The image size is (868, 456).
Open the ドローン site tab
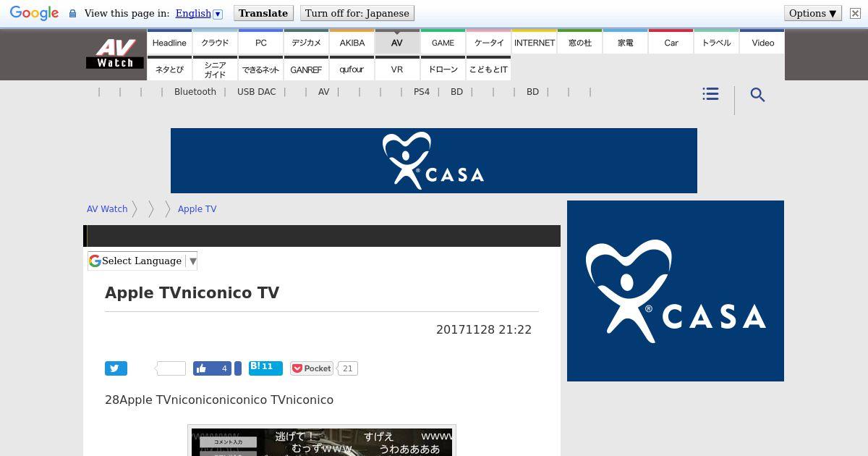443,69
